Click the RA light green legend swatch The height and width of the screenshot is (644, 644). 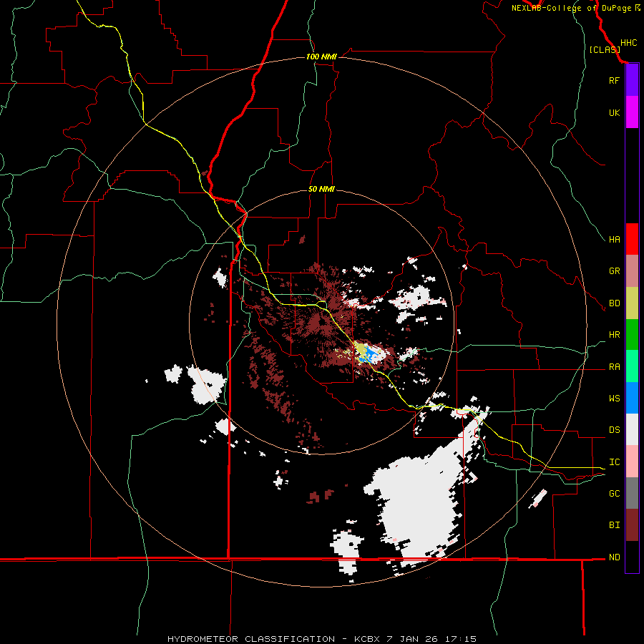coord(632,366)
